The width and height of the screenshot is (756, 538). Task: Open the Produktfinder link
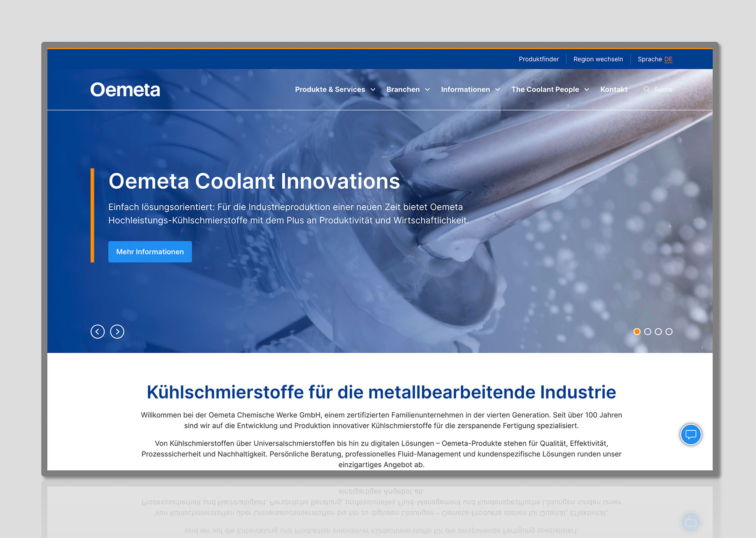(539, 59)
